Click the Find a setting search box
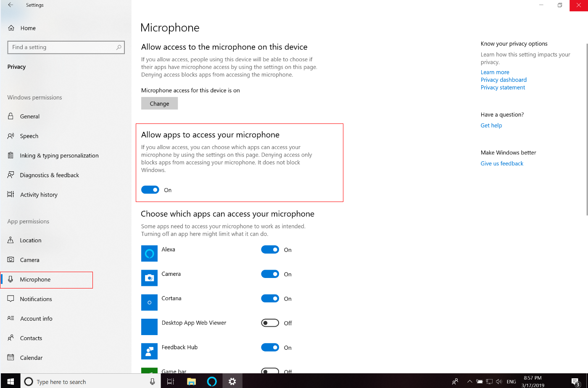Screen dimensions: 588x388 coord(63,47)
